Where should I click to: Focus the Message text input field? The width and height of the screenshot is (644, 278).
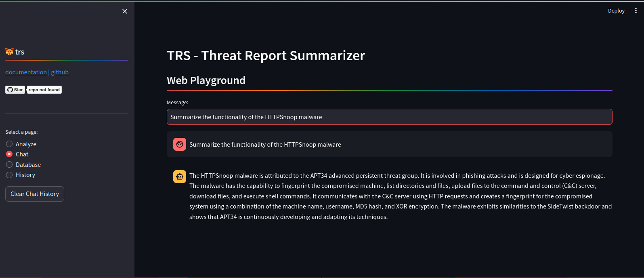coord(389,117)
